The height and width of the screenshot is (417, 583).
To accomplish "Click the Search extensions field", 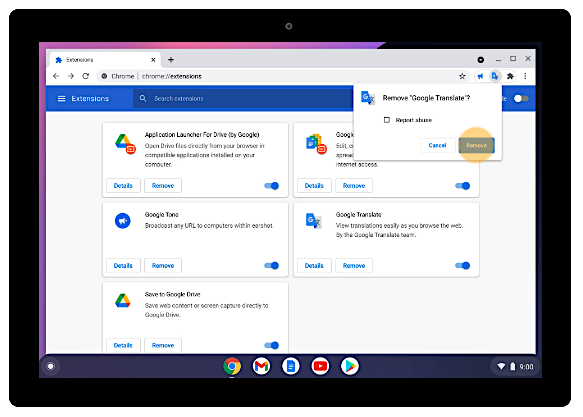I will pos(243,98).
